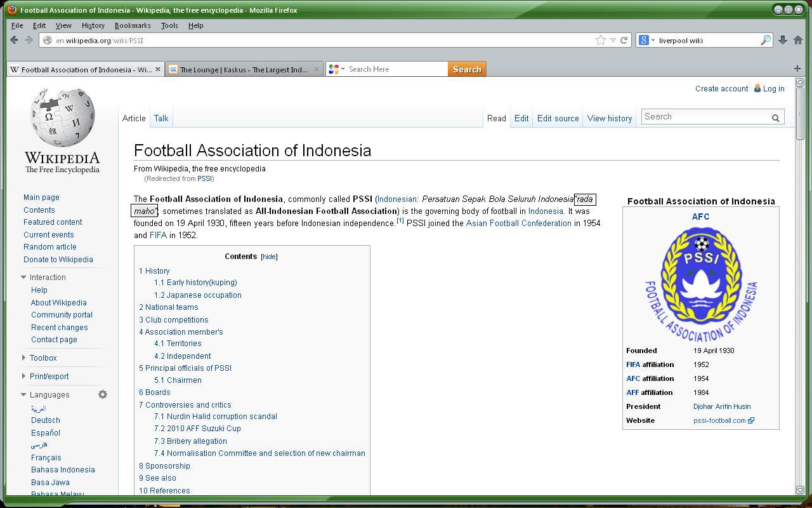This screenshot has width=812, height=508.
Task: Click the Wikipedia globe logo
Action: [x=62, y=118]
